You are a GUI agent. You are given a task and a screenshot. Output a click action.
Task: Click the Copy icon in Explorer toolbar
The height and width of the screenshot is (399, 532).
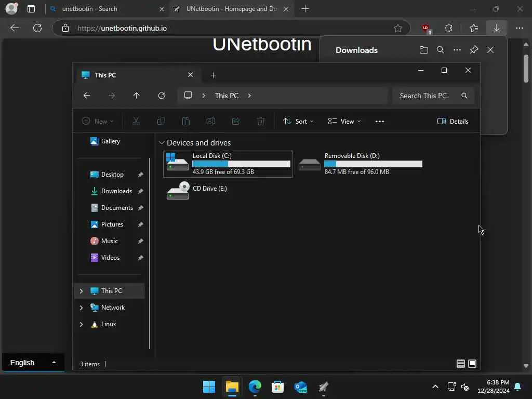161,121
